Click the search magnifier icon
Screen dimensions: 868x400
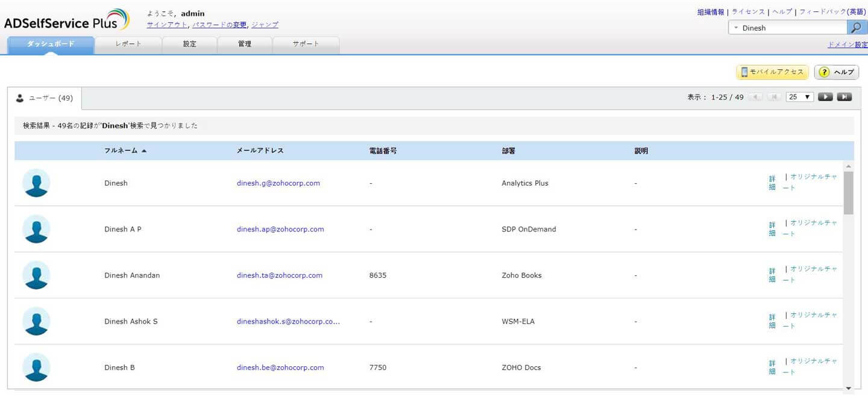click(856, 28)
